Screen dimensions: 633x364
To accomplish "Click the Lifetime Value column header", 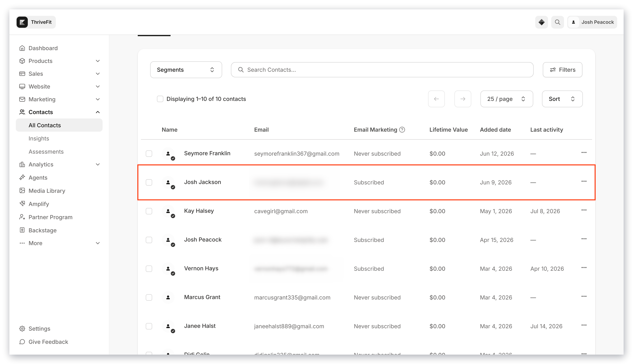I will pos(448,129).
